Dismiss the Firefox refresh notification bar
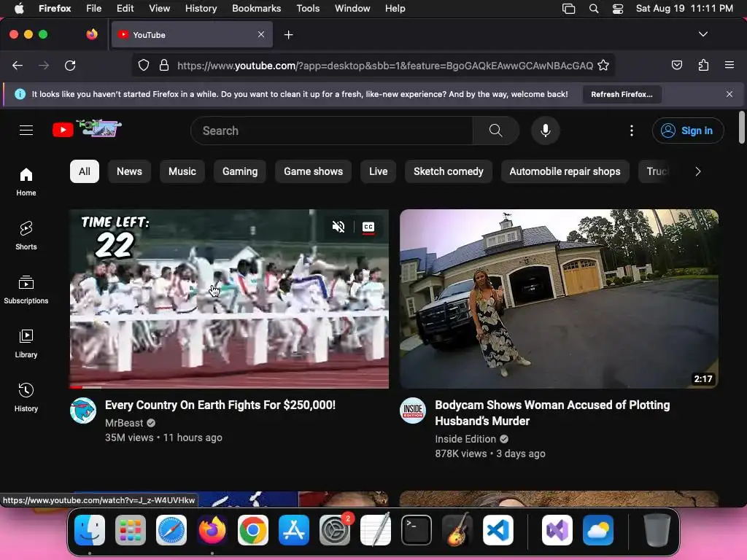This screenshot has height=560, width=747. pos(729,94)
